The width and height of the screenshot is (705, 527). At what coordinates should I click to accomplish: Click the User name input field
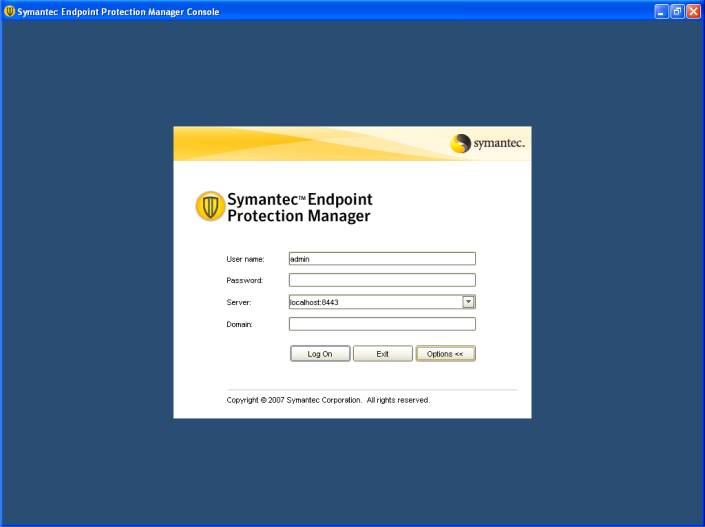382,259
